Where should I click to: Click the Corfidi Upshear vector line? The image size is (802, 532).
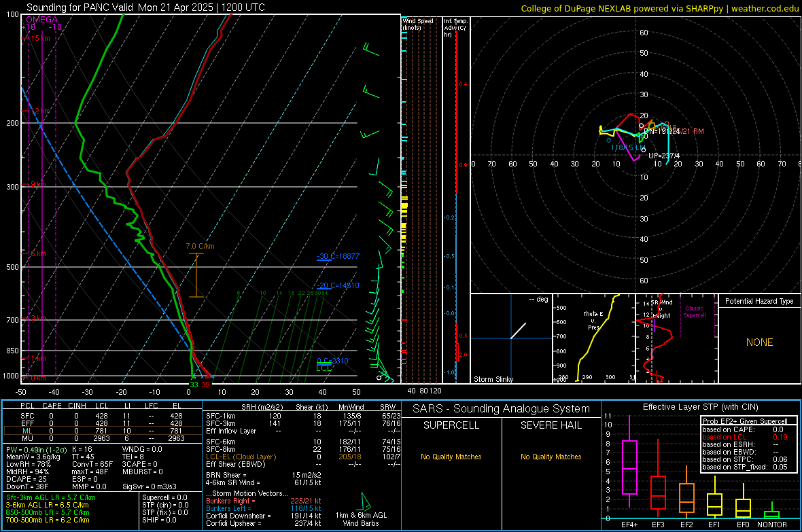264,523
